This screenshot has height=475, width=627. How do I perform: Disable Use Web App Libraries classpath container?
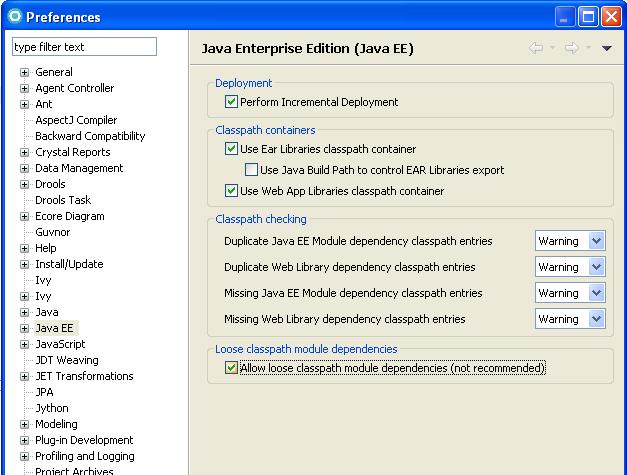(x=232, y=191)
